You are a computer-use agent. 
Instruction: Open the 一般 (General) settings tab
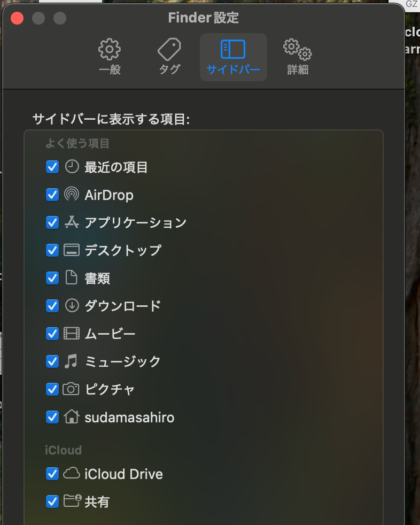[110, 57]
